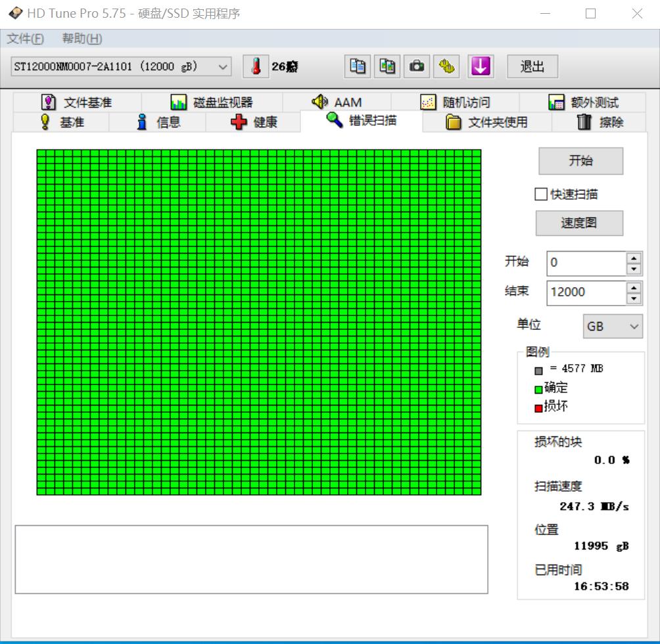Click the 26 temperature reading text

(285, 66)
